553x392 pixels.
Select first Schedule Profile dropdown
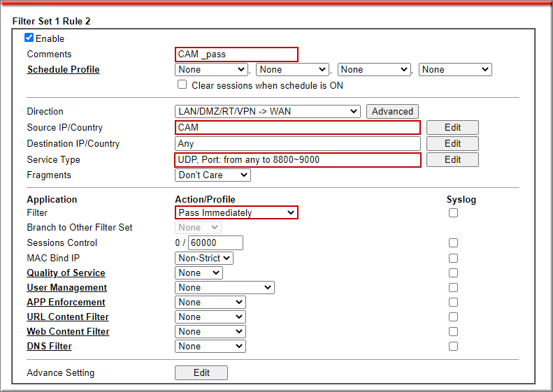click(x=211, y=70)
